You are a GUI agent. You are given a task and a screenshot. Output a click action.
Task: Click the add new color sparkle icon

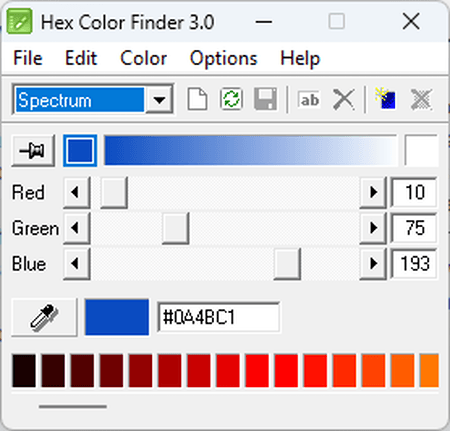pos(386,99)
